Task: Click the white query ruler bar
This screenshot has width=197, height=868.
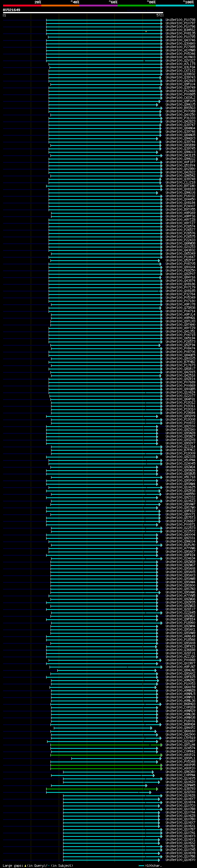Action: click(83, 13)
